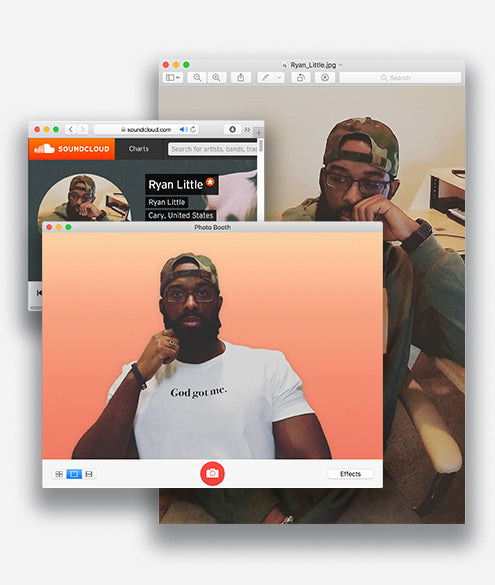This screenshot has height=585, width=495.
Task: Open the Effects panel in Photo Booth
Action: coord(350,474)
